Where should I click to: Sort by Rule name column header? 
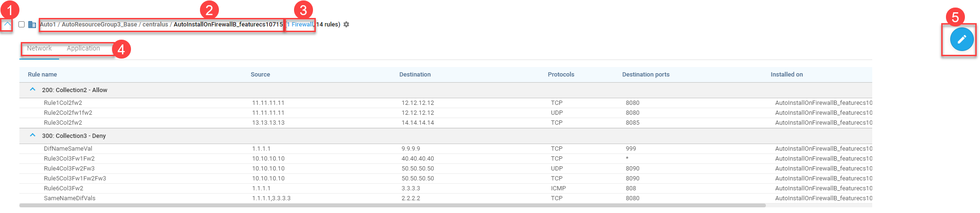[42, 75]
